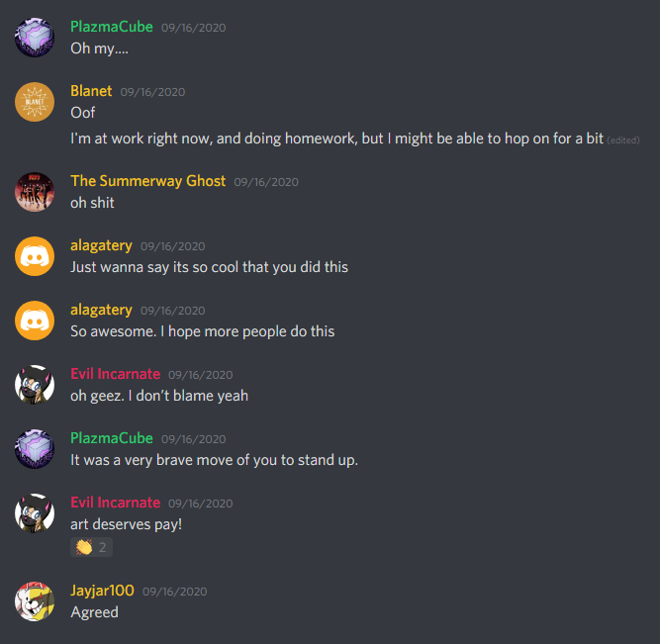
Task: Open The Summerway Ghost's profile picture
Action: pos(35,192)
